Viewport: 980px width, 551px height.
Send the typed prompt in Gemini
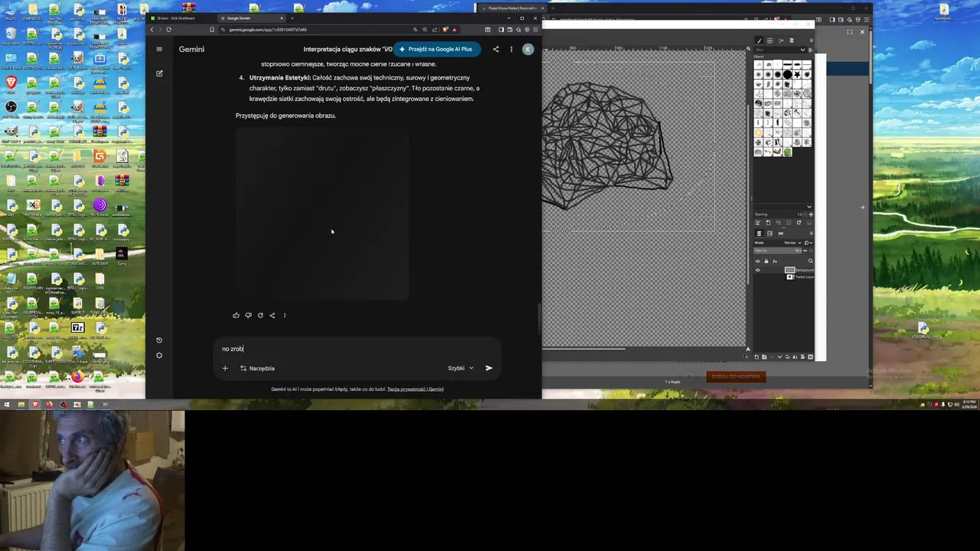[x=488, y=368]
